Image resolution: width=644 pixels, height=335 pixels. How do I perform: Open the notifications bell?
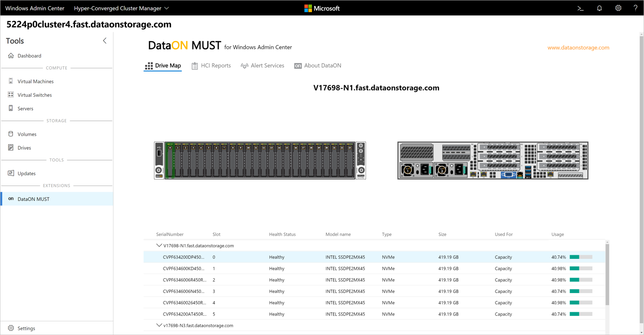point(599,8)
